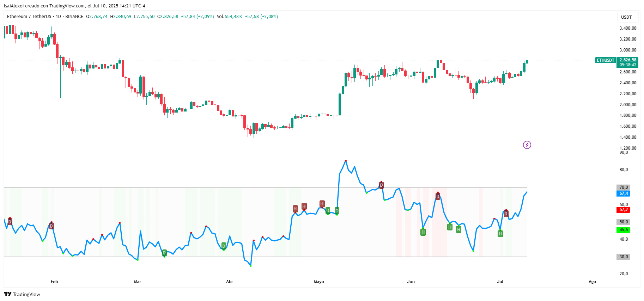Click the red 57,2 value label
Image resolution: width=644 pixels, height=301 pixels.
[624, 210]
